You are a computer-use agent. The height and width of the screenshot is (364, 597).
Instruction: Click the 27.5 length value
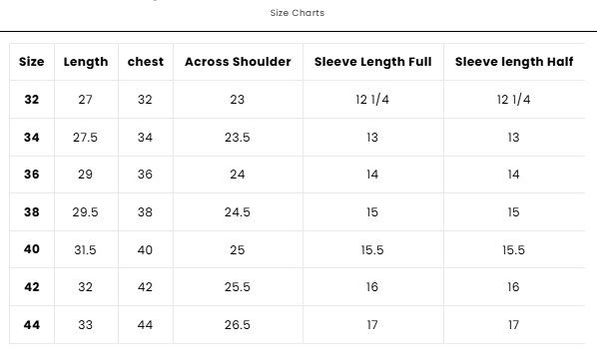[x=85, y=138]
